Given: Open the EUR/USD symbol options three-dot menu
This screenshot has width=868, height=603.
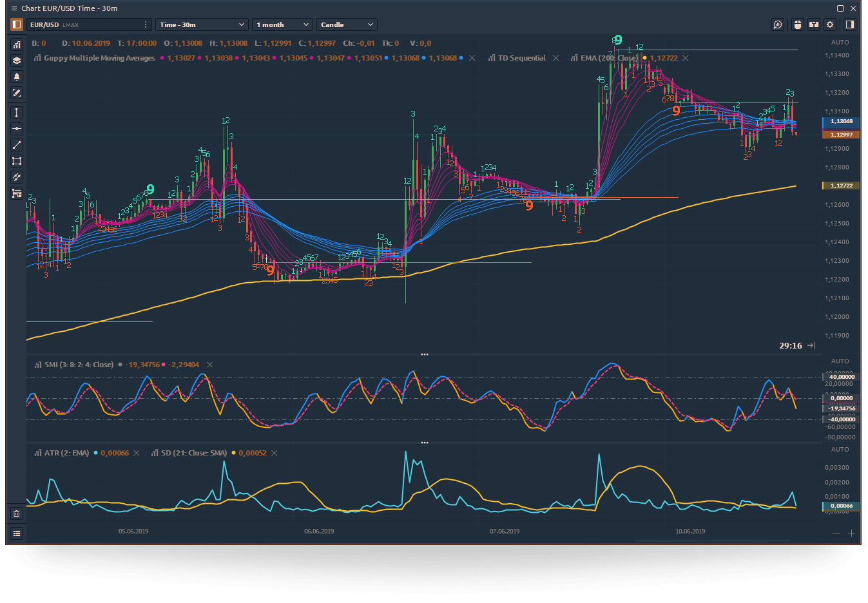Looking at the screenshot, I should click(146, 24).
